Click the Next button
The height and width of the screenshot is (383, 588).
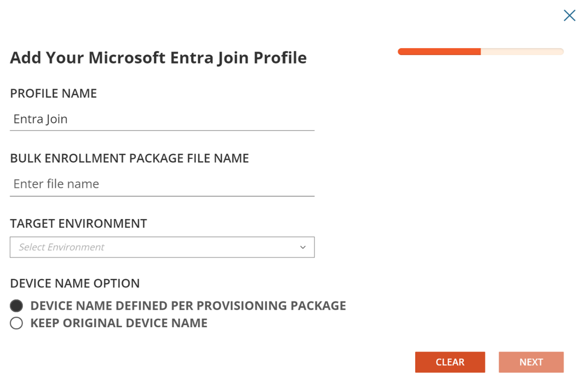pos(531,362)
